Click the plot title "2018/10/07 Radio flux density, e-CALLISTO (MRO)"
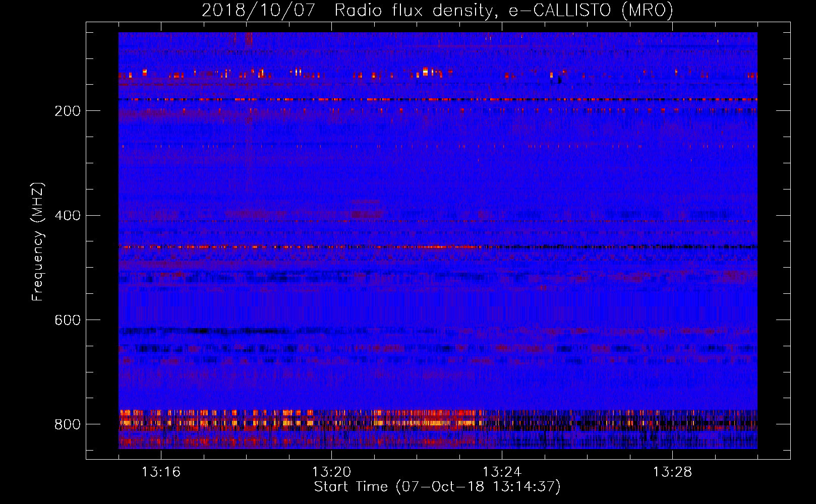Image resolution: width=816 pixels, height=504 pixels. (437, 10)
